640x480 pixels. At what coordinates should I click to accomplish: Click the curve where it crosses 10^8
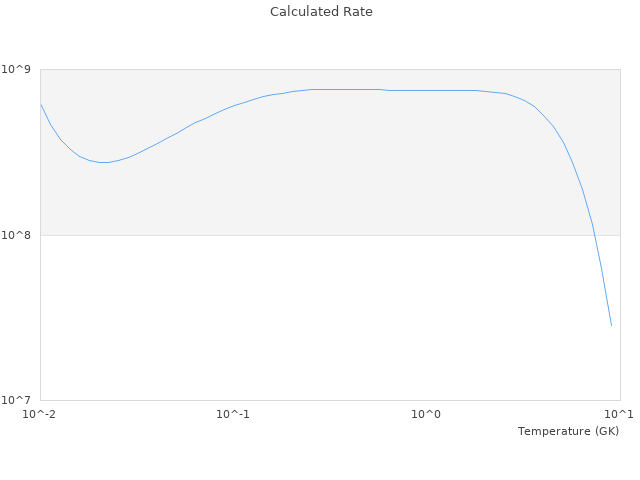pyautogui.click(x=594, y=235)
